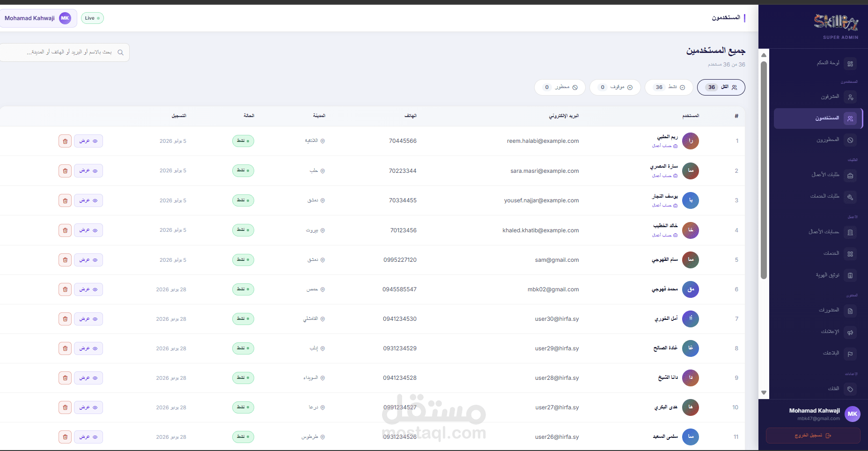Click the business accounts (حسابات الأعمال) building icon

click(x=850, y=232)
